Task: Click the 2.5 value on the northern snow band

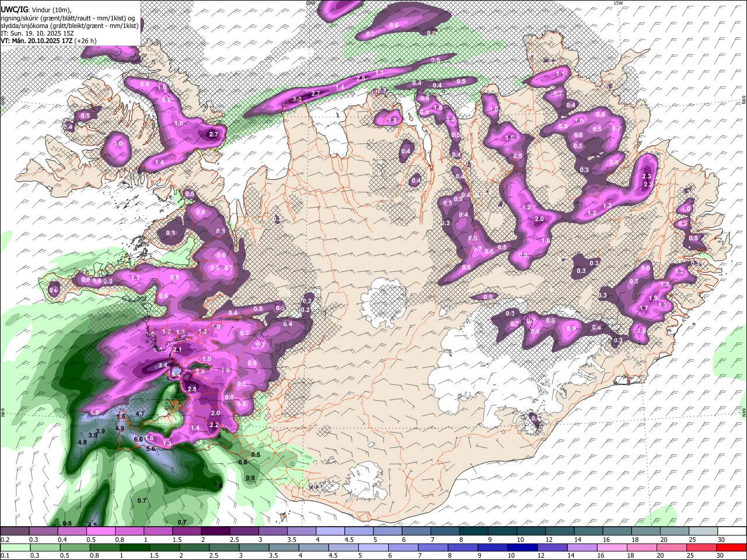Action: [x=361, y=78]
